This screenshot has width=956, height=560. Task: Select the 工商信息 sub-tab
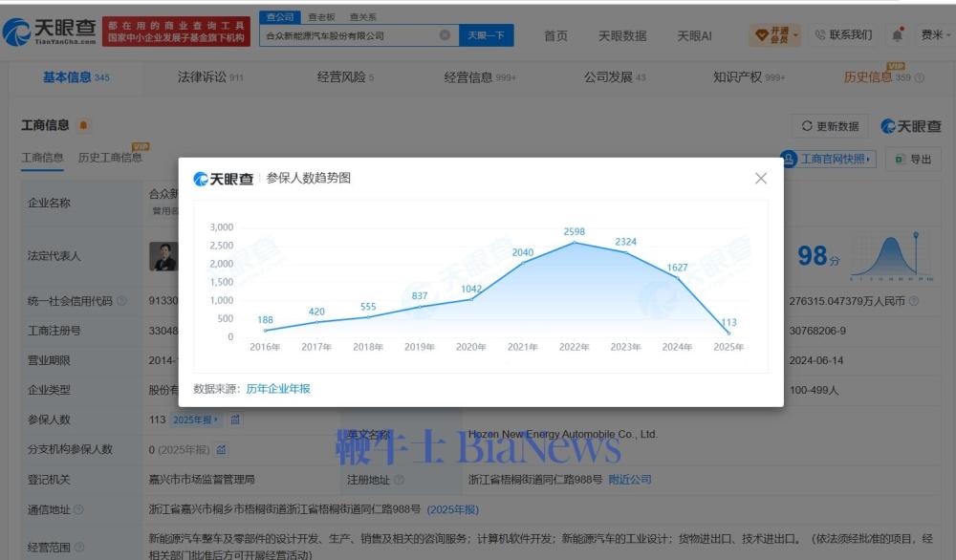point(42,158)
